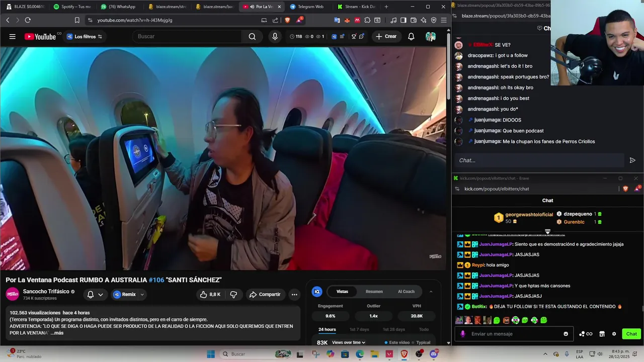Open the YouTube account avatar menu

pos(431,37)
